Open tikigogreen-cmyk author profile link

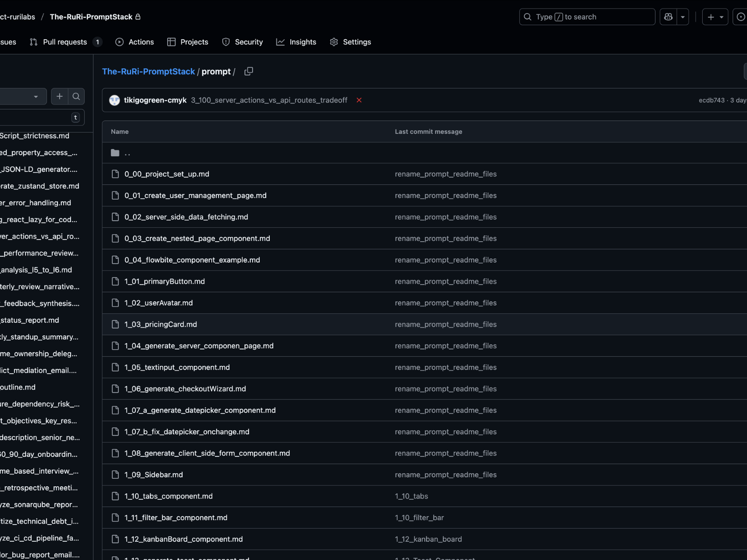(x=155, y=100)
